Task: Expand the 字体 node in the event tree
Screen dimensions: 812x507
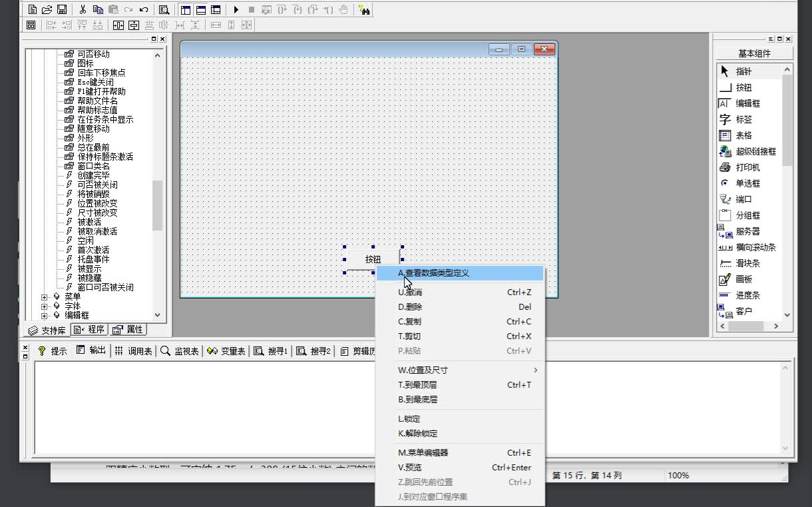Action: pyautogui.click(x=43, y=307)
